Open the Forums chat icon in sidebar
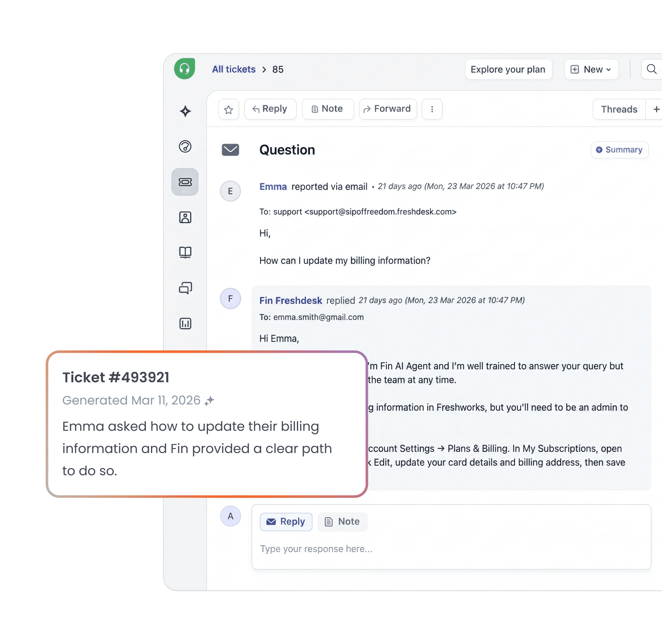 [x=185, y=288]
